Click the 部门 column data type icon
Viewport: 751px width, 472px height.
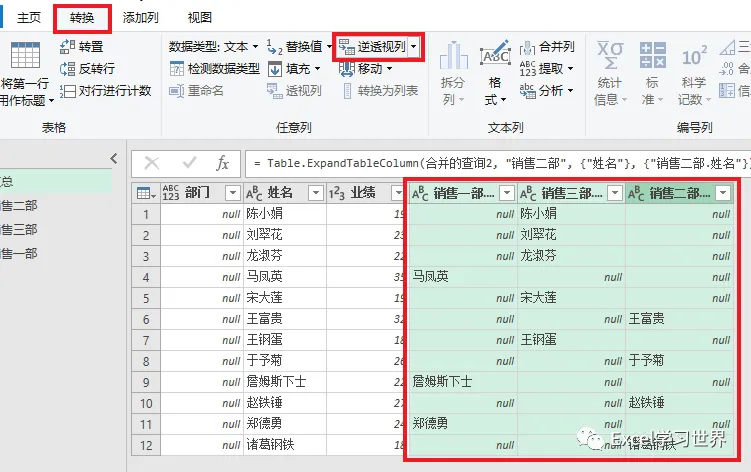coord(171,193)
